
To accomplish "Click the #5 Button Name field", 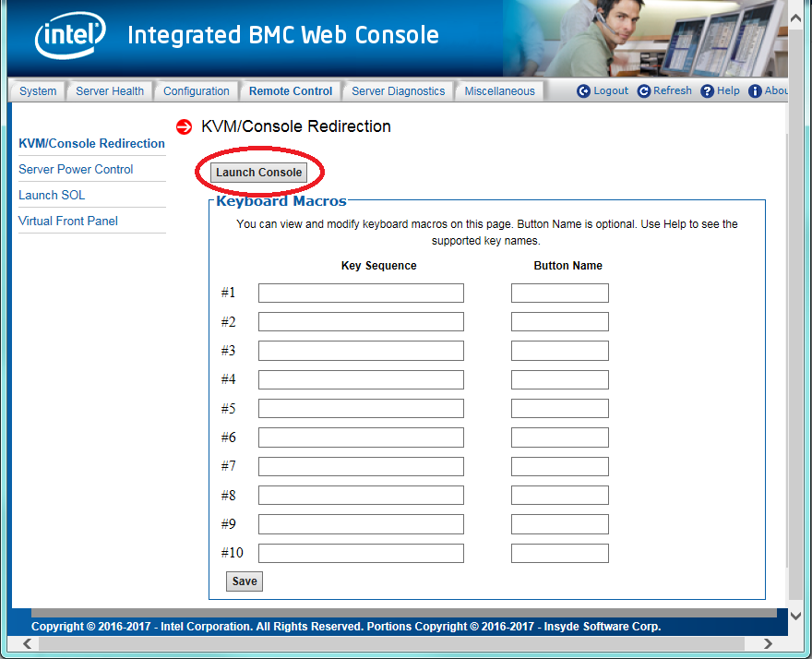I will point(559,409).
